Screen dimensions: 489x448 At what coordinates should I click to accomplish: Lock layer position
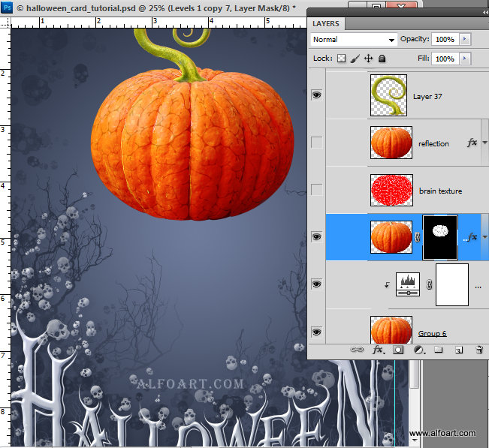(x=368, y=59)
